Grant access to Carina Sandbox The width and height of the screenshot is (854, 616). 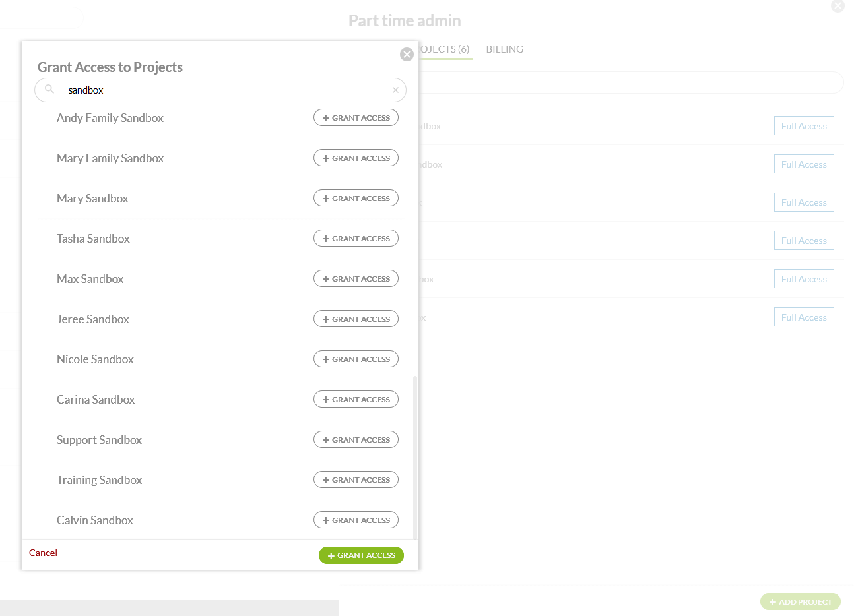tap(356, 400)
